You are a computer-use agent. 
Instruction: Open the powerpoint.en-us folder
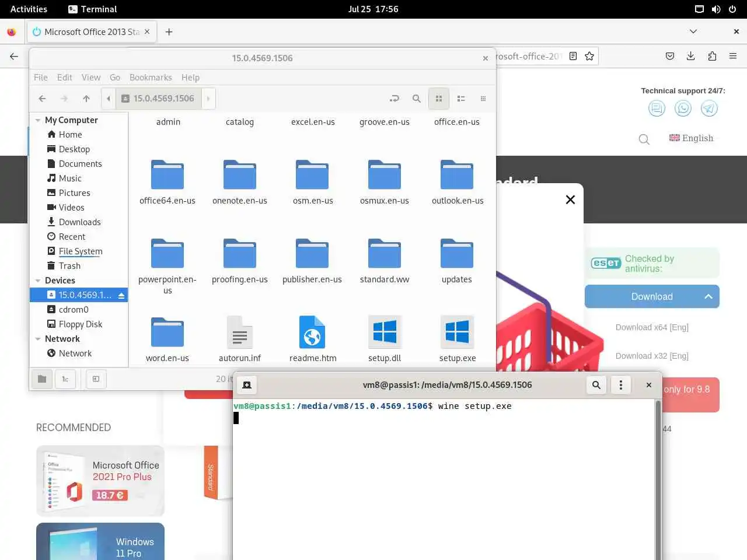(167, 265)
